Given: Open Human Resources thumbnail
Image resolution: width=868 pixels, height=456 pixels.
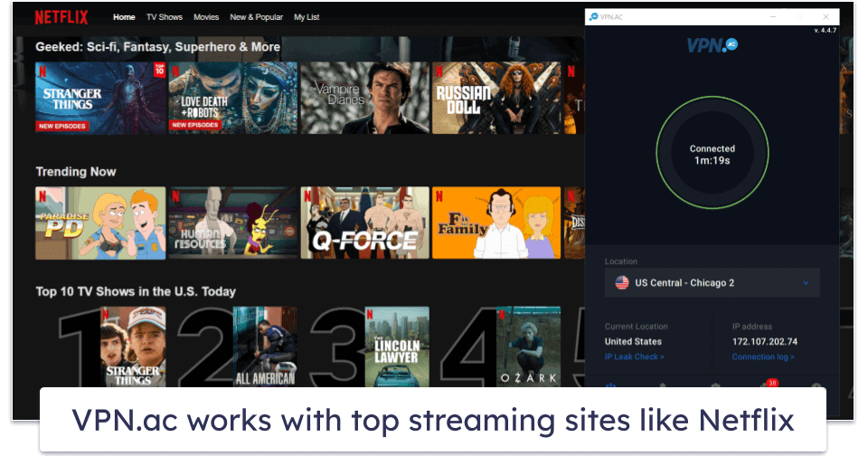Looking at the screenshot, I should tap(232, 223).
